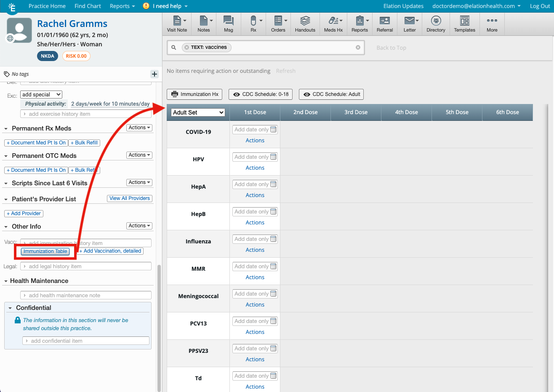
Task: Go to Find Chart in top navigation
Action: pos(88,6)
